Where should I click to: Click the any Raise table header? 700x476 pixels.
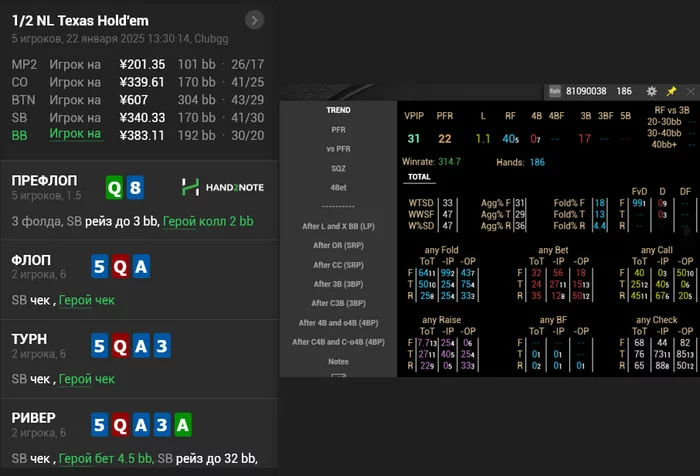(442, 320)
